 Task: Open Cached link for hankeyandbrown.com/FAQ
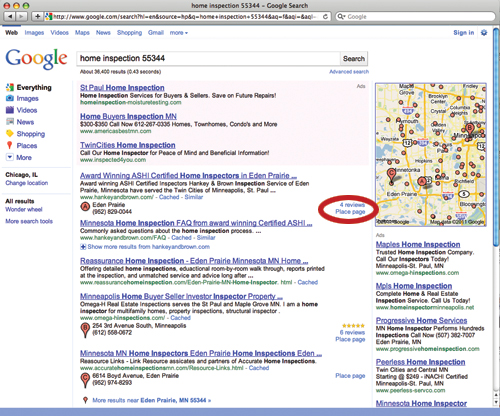[x=181, y=238]
